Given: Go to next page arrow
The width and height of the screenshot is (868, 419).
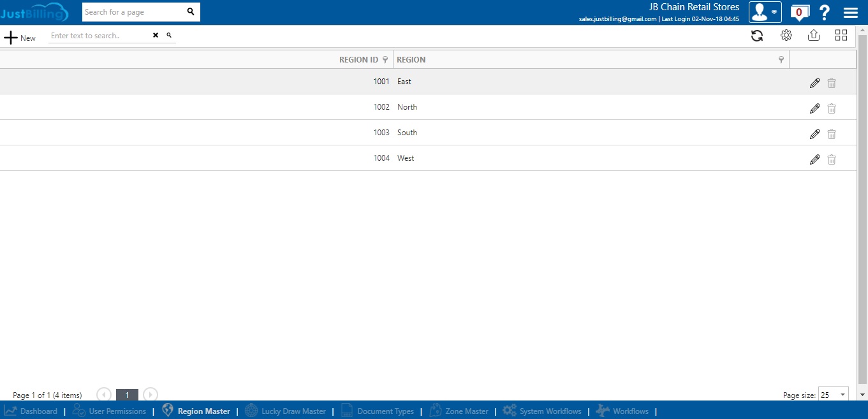Looking at the screenshot, I should tap(151, 395).
